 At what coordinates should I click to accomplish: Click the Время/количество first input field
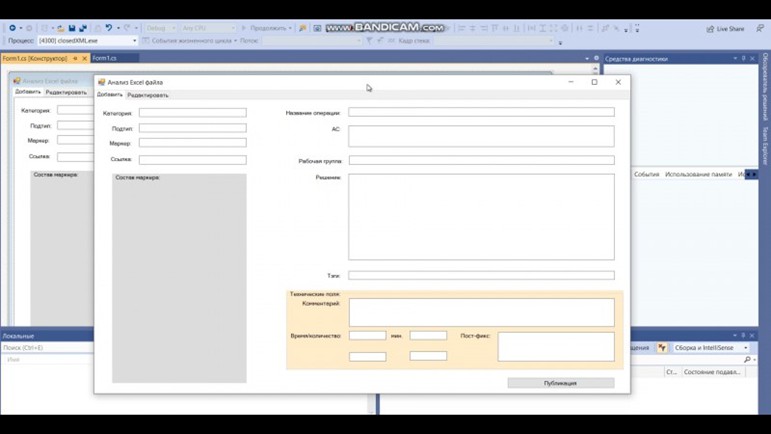[368, 335]
